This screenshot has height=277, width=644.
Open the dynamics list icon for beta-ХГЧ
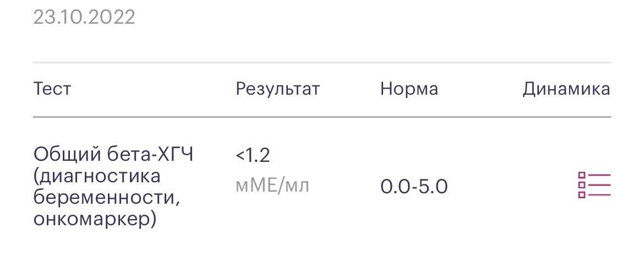pos(594,185)
